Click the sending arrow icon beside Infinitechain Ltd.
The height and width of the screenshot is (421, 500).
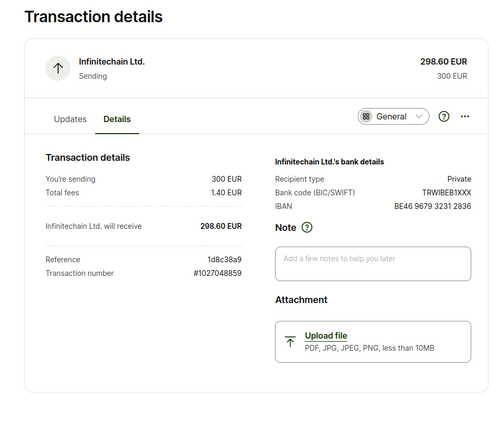point(58,68)
